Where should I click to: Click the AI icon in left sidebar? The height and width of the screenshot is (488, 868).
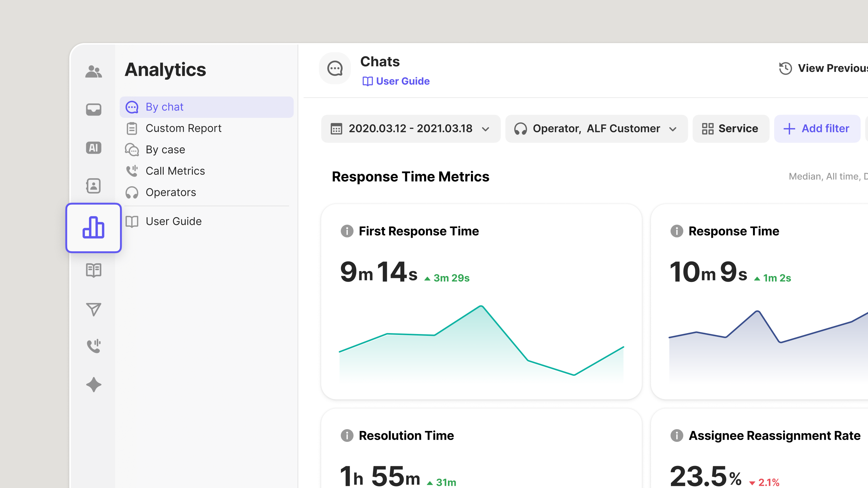point(93,147)
